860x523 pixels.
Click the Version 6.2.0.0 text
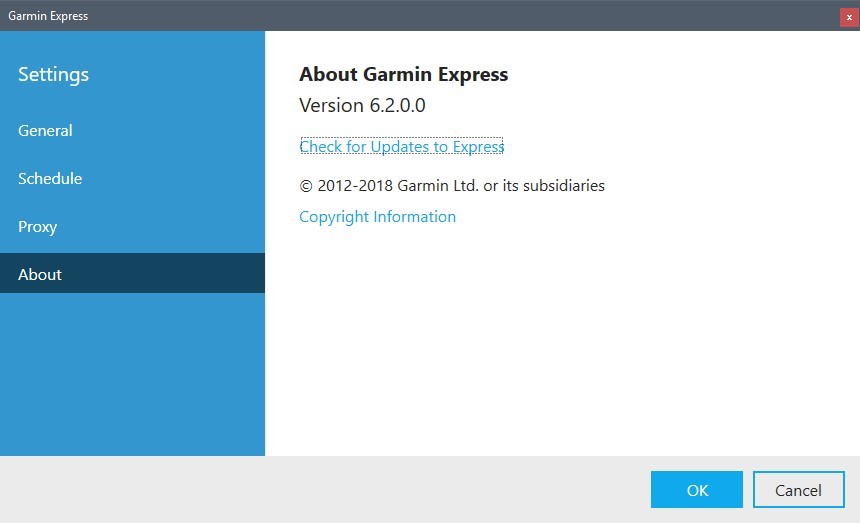(x=362, y=105)
